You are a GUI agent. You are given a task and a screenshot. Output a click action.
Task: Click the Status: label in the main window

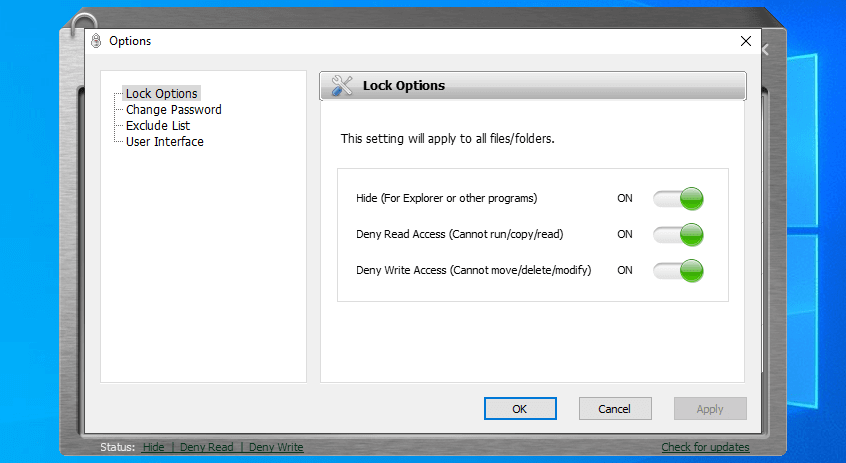click(118, 447)
